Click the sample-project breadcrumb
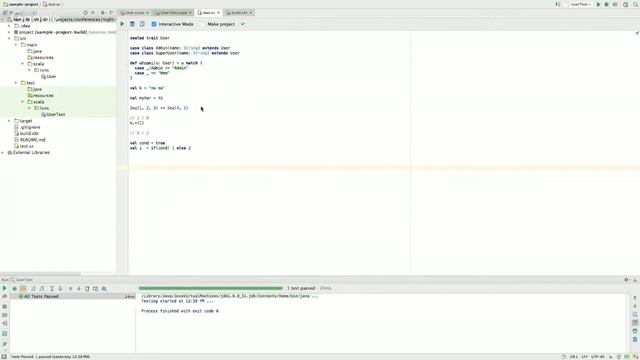Screen dimensions: 640x360 pyautogui.click(x=21, y=4)
